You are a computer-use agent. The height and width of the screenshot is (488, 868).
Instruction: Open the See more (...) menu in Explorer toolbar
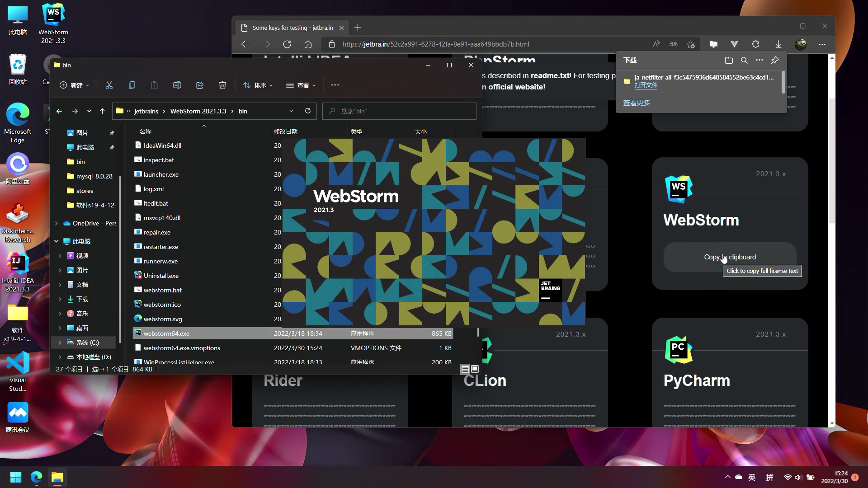(x=335, y=85)
